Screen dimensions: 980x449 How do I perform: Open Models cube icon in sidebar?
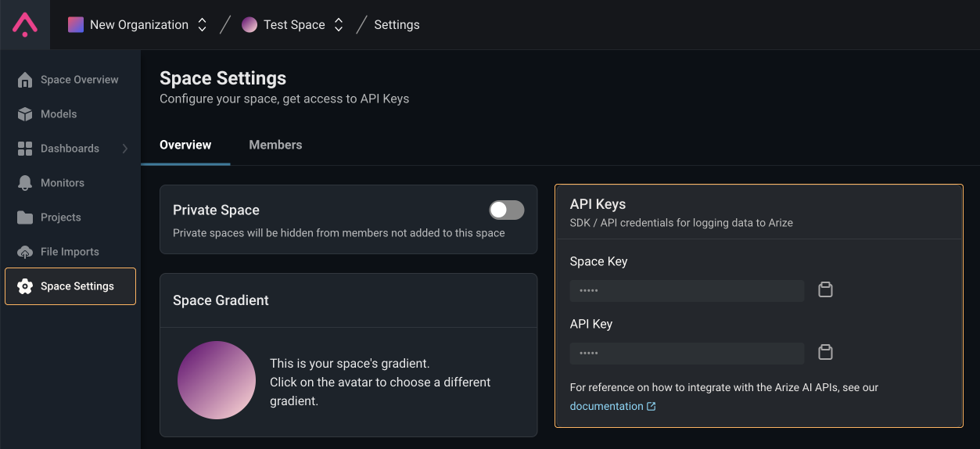[25, 114]
